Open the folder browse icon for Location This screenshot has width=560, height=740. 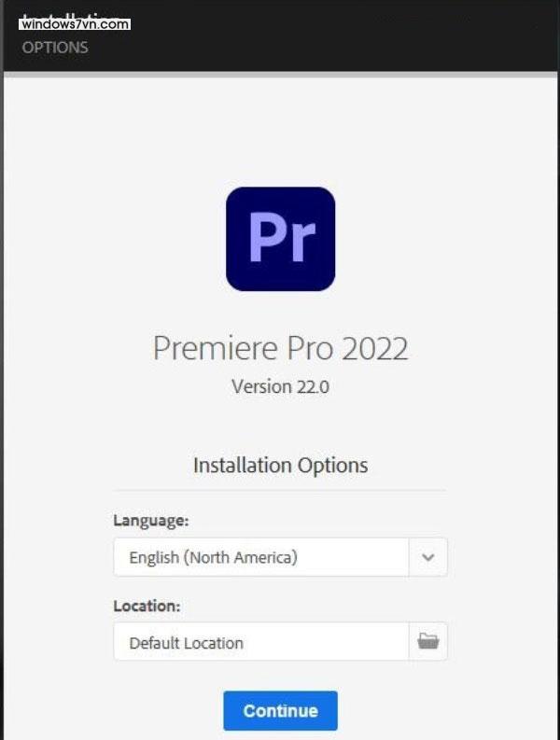(x=428, y=641)
